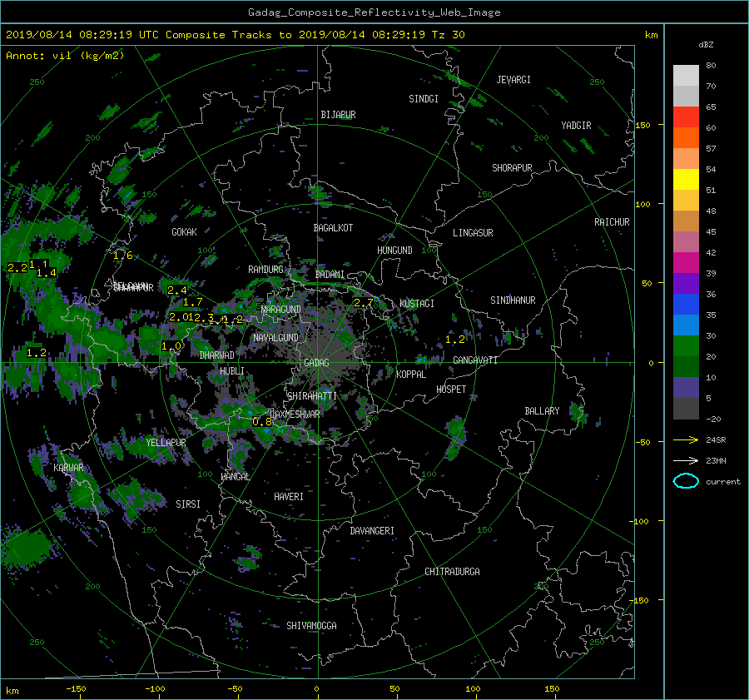Click the JEVARGI city label
This screenshot has height=700, width=749.
pos(513,80)
